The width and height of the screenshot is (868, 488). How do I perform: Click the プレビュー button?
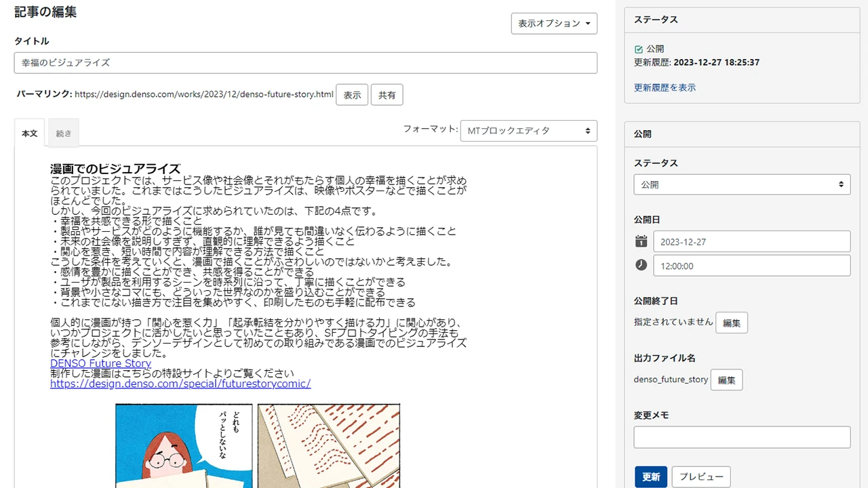tap(701, 476)
